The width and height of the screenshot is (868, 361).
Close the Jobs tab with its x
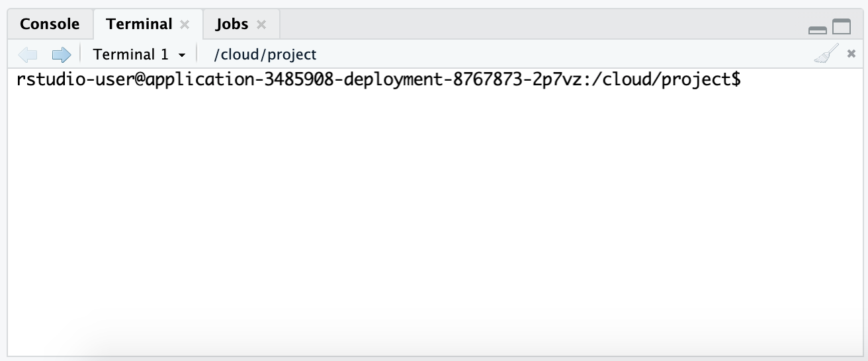pos(261,25)
